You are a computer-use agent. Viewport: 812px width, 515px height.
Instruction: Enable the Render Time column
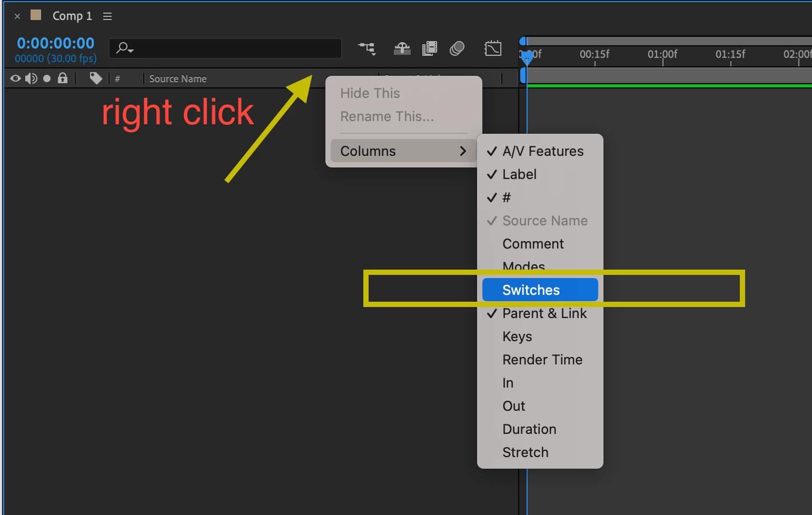click(540, 360)
